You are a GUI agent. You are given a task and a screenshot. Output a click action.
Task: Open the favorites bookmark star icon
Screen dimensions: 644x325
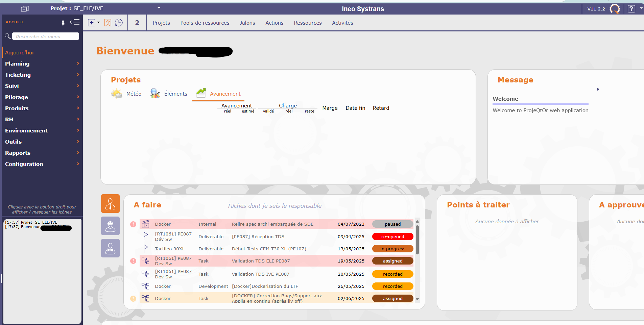point(108,23)
